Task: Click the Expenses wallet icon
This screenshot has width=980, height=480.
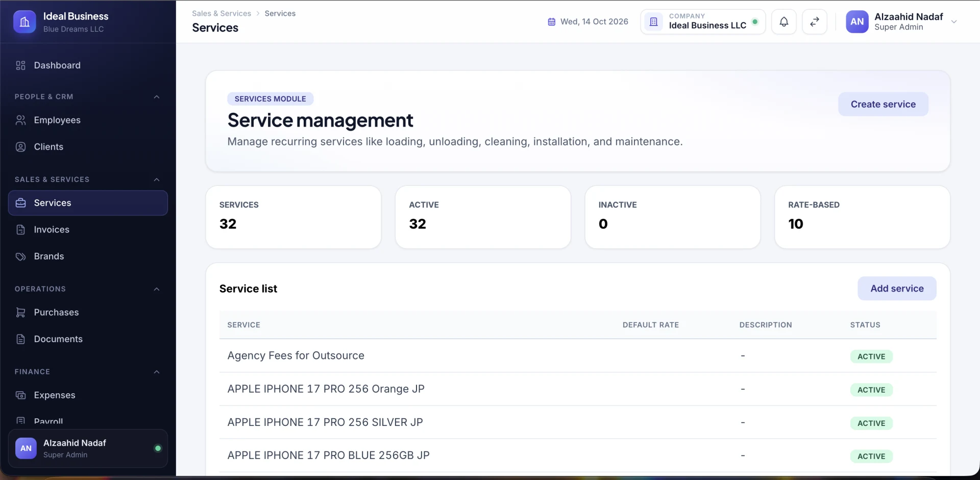Action: click(x=20, y=395)
